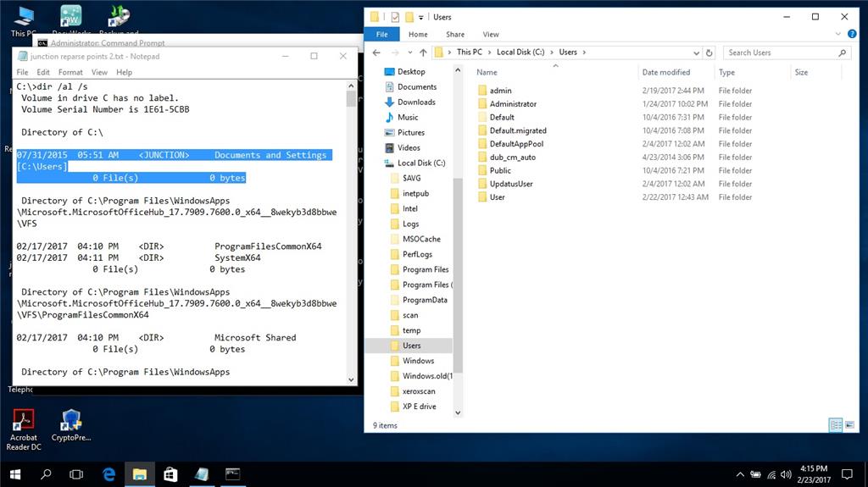Viewport: 868px width, 487px height.
Task: Open the Action Center notifications icon
Action: [847, 474]
